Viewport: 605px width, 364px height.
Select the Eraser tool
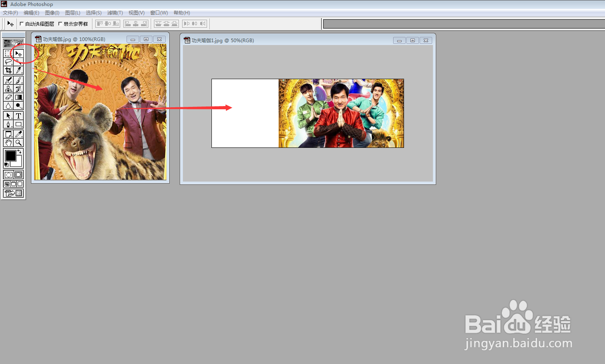tap(8, 97)
